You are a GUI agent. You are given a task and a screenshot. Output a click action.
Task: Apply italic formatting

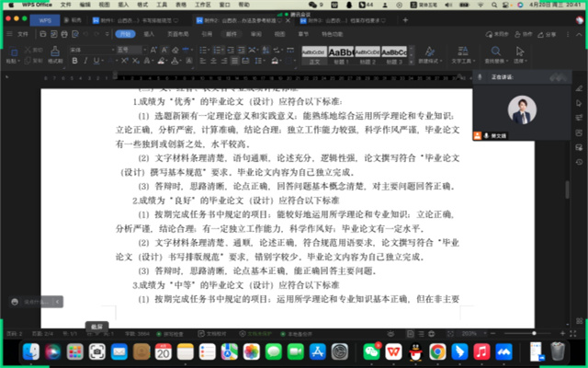point(85,61)
